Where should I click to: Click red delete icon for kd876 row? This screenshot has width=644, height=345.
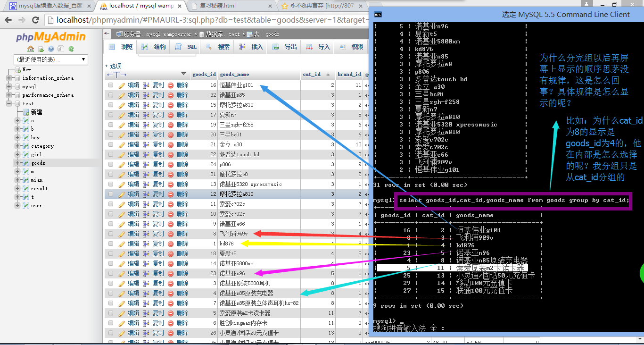171,244
